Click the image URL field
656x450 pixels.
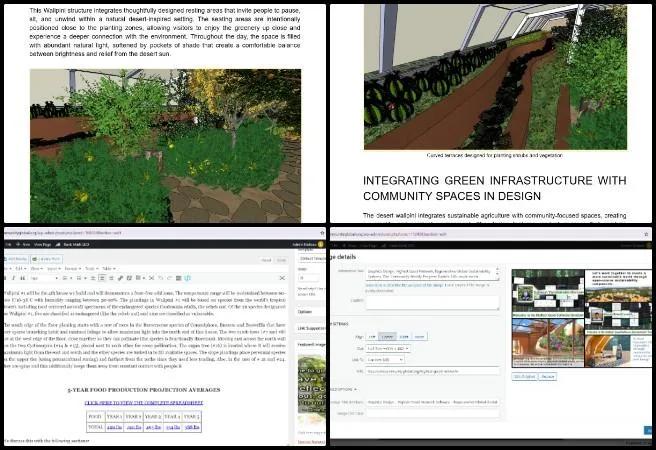(432, 371)
